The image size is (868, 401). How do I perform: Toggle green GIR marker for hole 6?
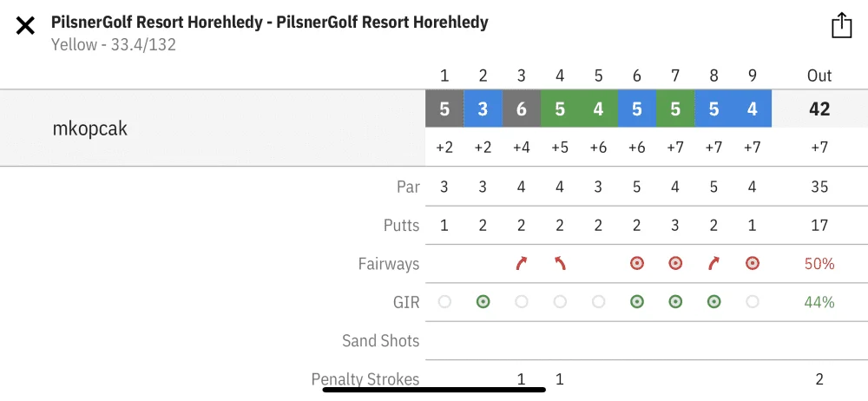click(636, 302)
